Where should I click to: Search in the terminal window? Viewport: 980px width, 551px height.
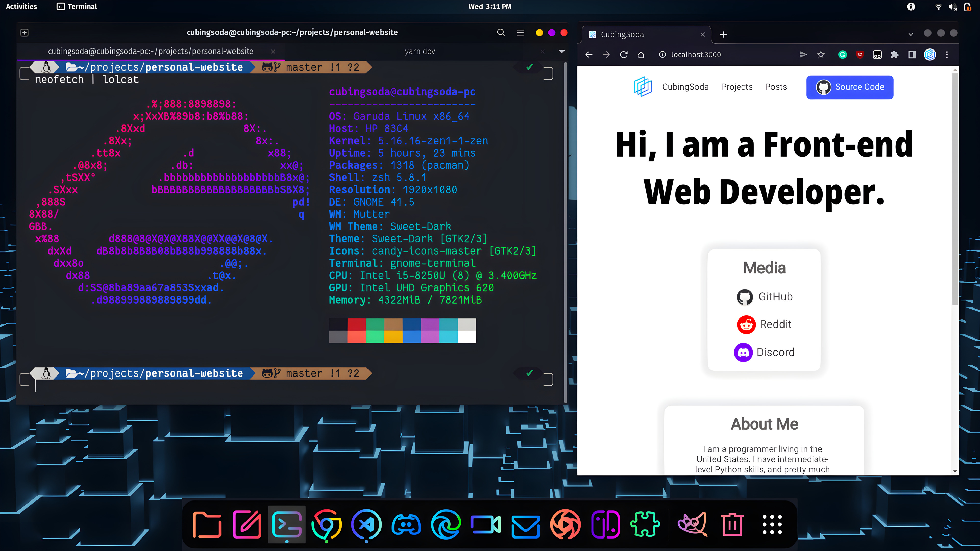(501, 33)
